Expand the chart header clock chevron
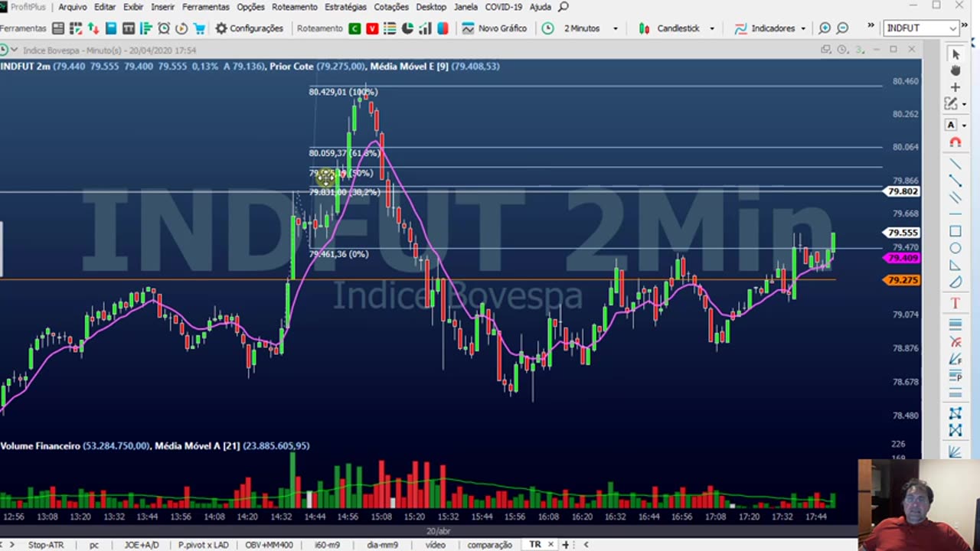 15,51
